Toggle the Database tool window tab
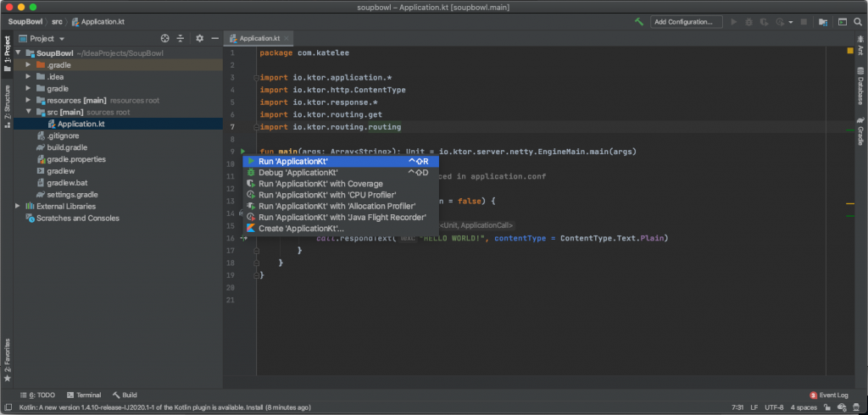The image size is (868, 415). (861, 86)
